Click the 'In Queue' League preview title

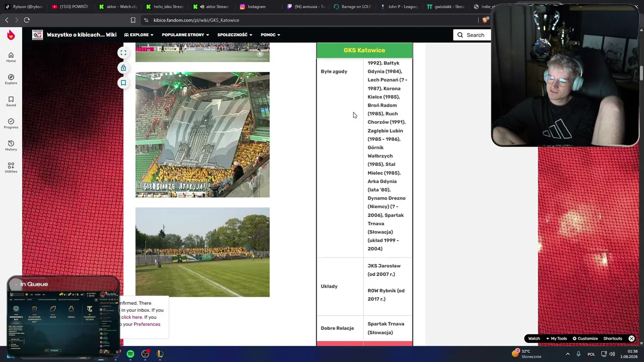coord(34,284)
